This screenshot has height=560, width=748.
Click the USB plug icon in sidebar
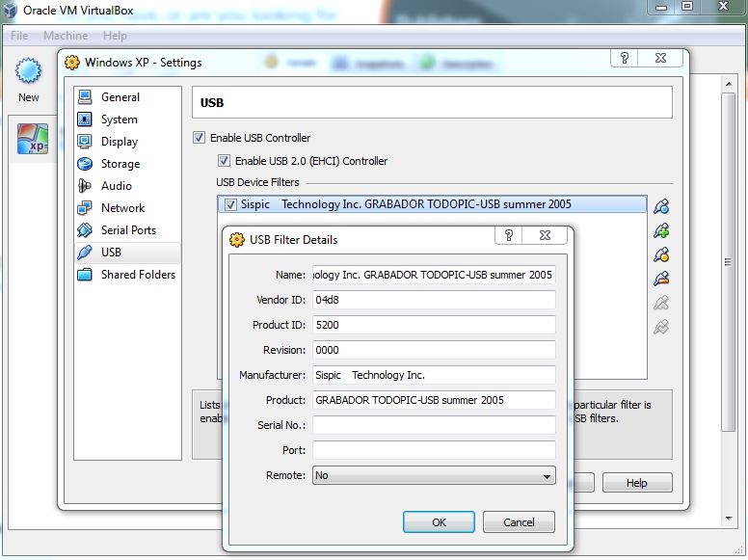(85, 253)
